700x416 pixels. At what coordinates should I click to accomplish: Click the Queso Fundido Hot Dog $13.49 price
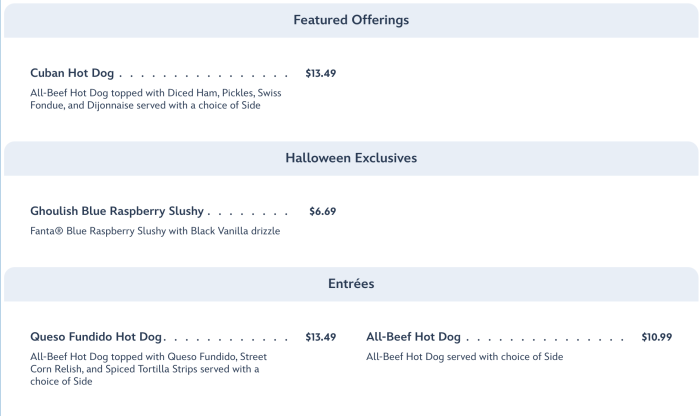point(320,337)
